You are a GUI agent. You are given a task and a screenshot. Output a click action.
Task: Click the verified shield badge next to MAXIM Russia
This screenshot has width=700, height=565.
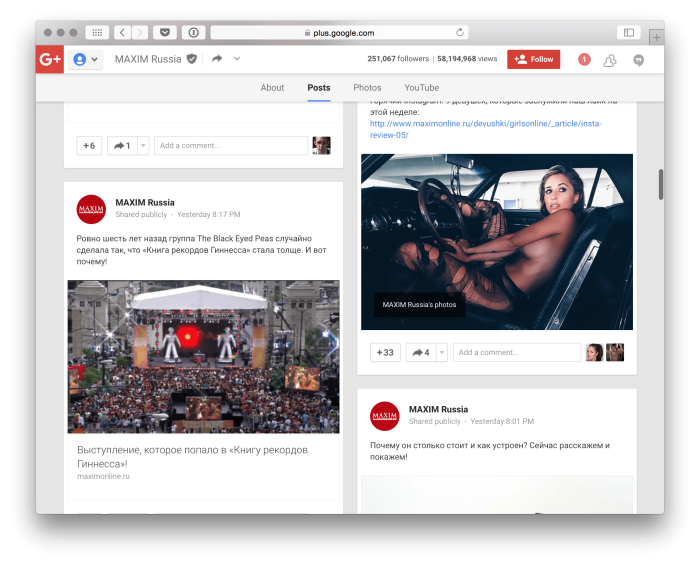(x=192, y=59)
